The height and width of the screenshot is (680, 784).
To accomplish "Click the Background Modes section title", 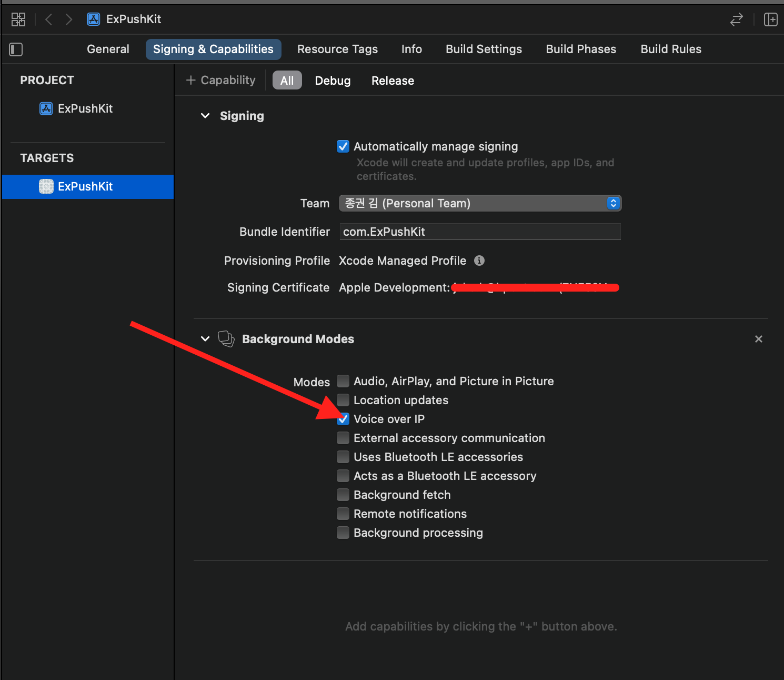I will tap(298, 339).
